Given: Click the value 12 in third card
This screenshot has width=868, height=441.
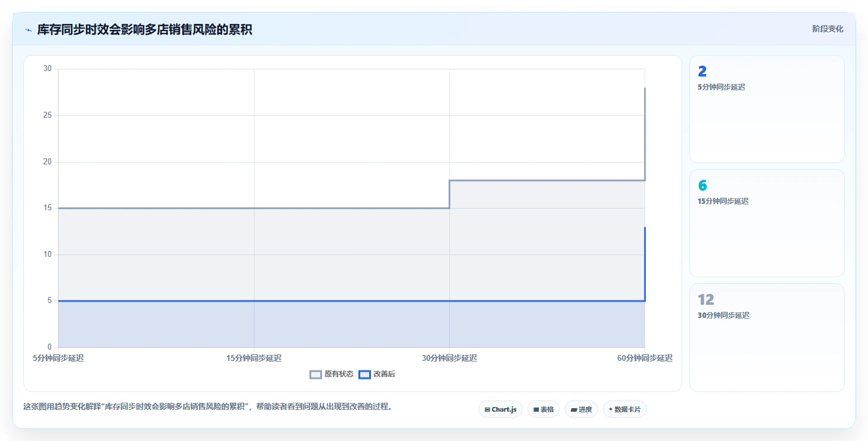Looking at the screenshot, I should tap(706, 299).
